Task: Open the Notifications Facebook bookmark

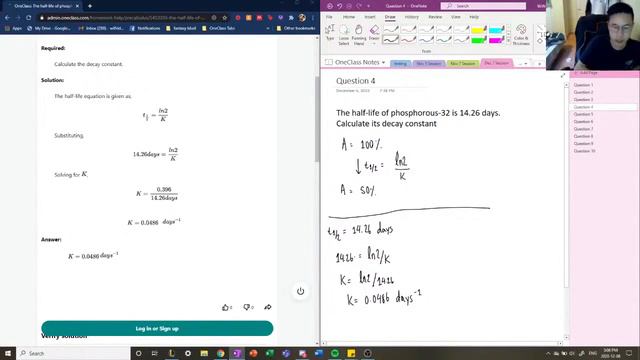Action: point(145,29)
